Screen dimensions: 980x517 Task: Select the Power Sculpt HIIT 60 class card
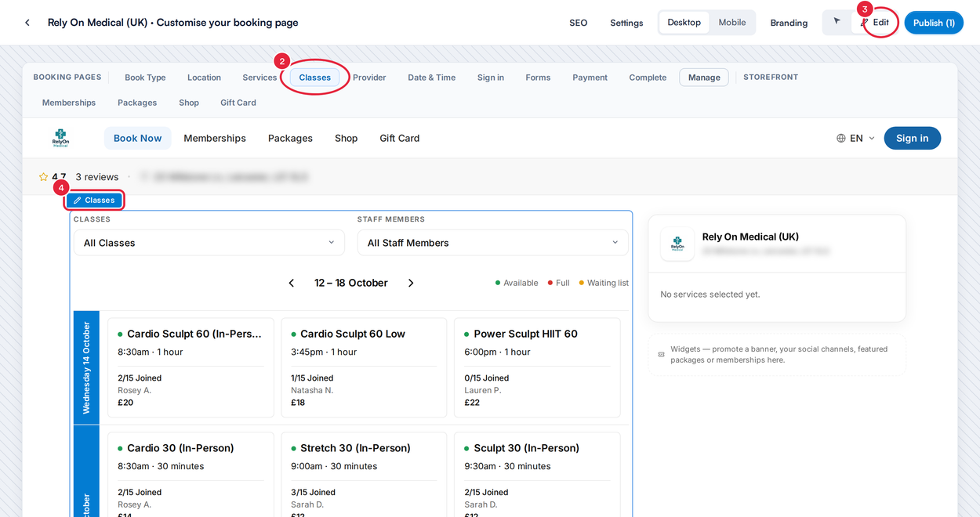coord(537,367)
